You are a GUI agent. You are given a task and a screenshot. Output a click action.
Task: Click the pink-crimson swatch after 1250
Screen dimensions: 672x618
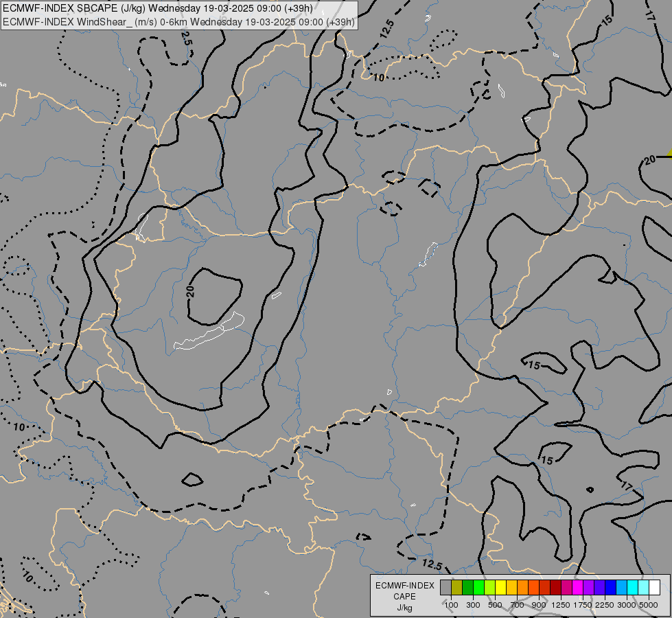point(566,588)
